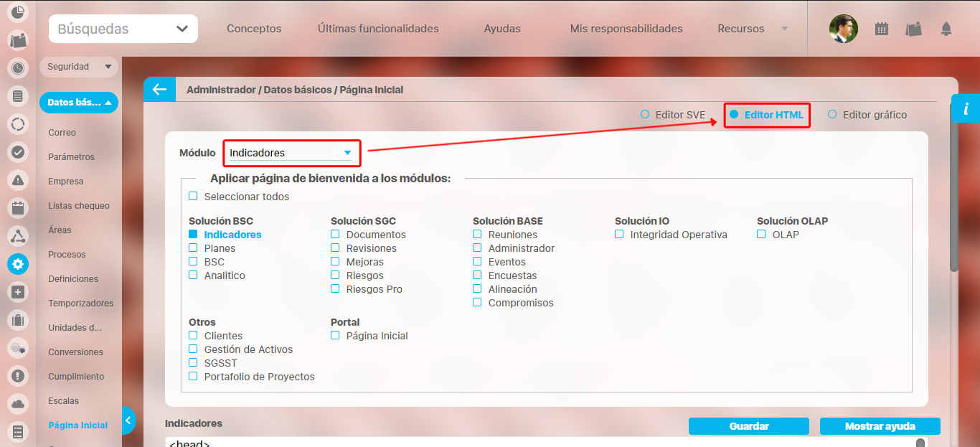
Task: Click the blue info panel icon
Action: (x=966, y=109)
